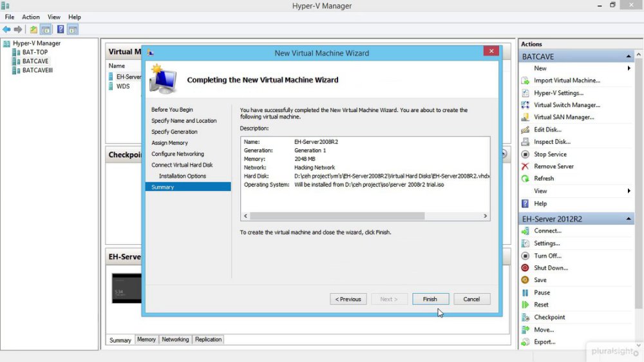Go to Before You Begin step
Image resolution: width=644 pixels, height=362 pixels.
[x=172, y=110]
